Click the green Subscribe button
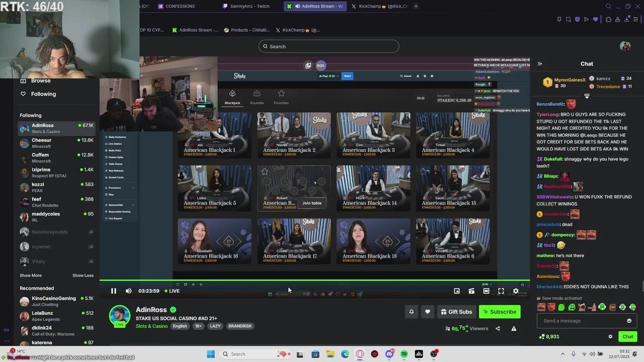644x362 pixels. pyautogui.click(x=500, y=312)
